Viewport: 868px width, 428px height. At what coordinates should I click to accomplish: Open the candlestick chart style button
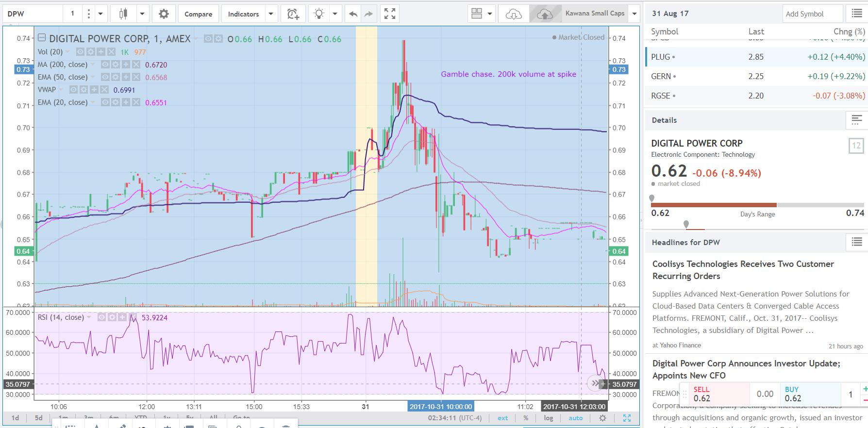(123, 14)
